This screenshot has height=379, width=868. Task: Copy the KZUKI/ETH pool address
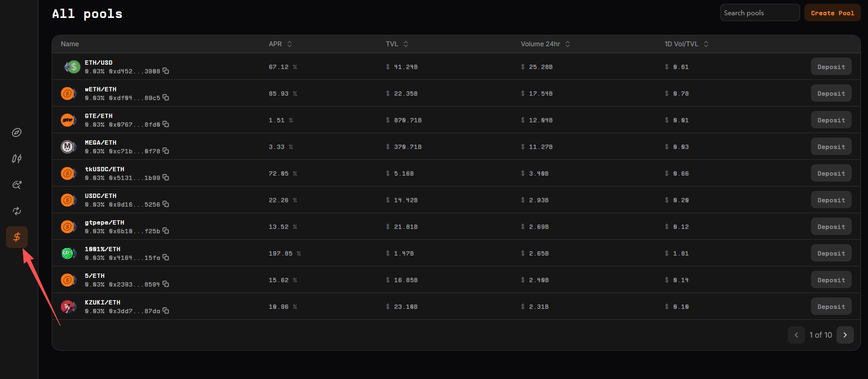point(166,311)
